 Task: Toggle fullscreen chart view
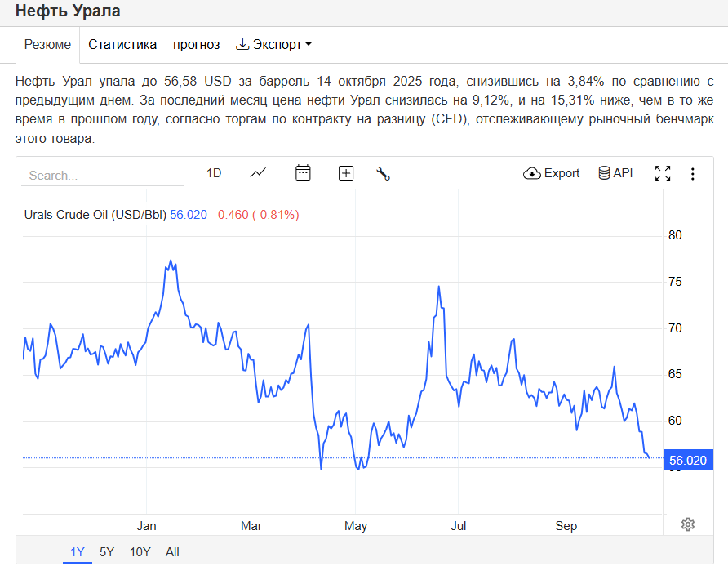click(663, 173)
